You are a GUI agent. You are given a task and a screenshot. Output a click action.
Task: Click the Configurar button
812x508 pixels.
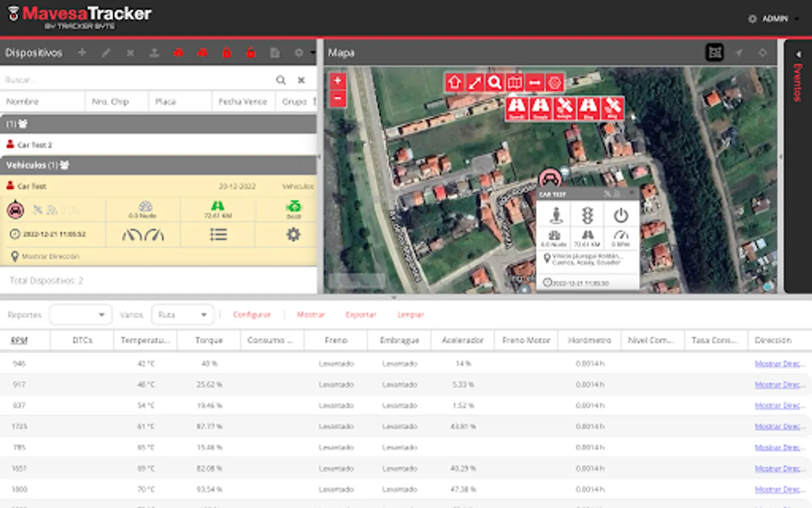point(251,314)
